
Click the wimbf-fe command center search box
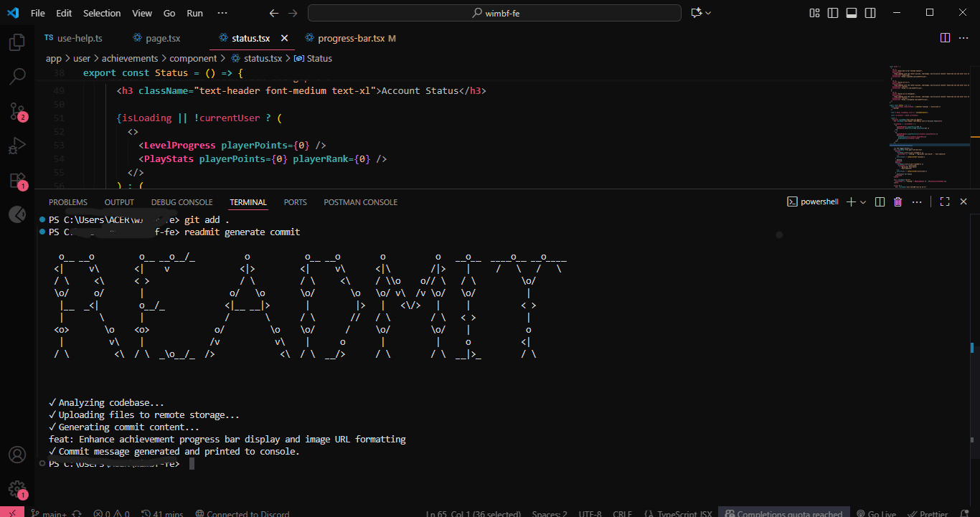[x=494, y=13]
